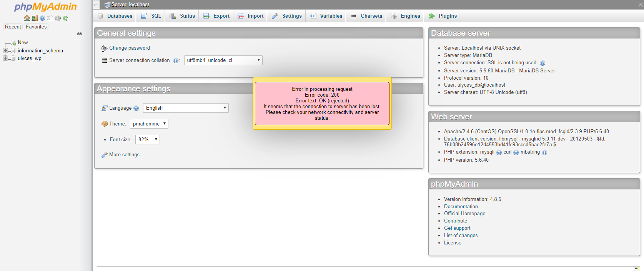Expand the information_schema tree node plus
Viewport: 644px width, 271px height.
[x=5, y=50]
